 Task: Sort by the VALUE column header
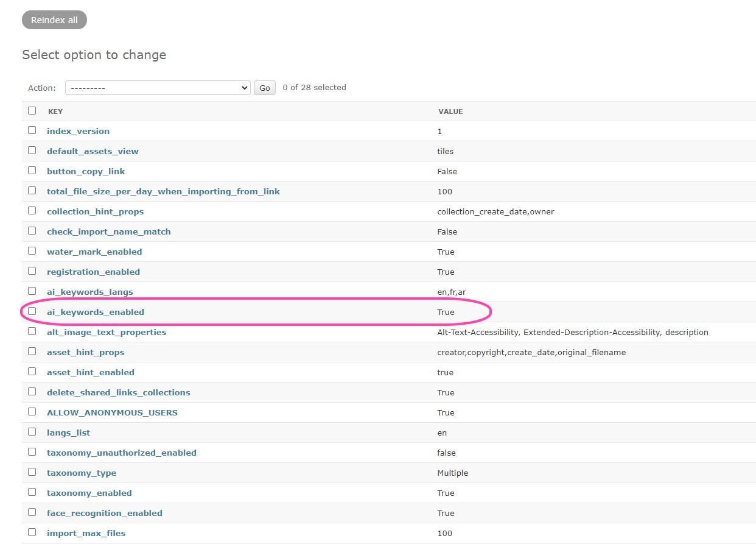(450, 111)
